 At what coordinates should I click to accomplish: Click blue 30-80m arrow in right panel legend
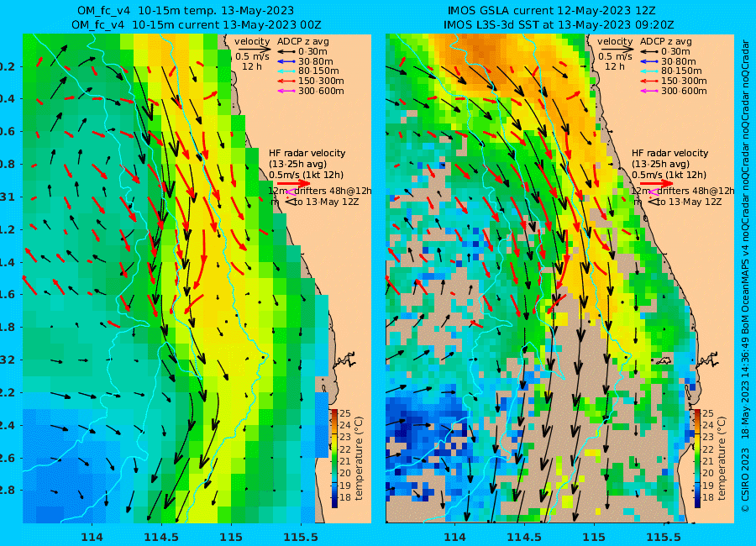pos(649,61)
